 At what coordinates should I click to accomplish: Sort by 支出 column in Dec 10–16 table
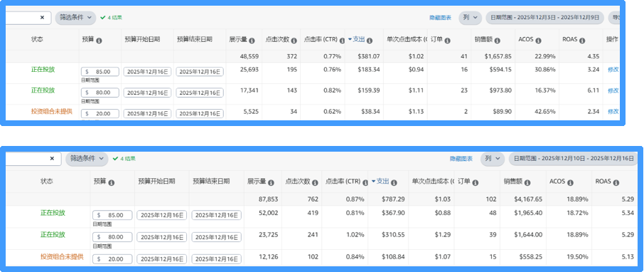pyautogui.click(x=380, y=181)
